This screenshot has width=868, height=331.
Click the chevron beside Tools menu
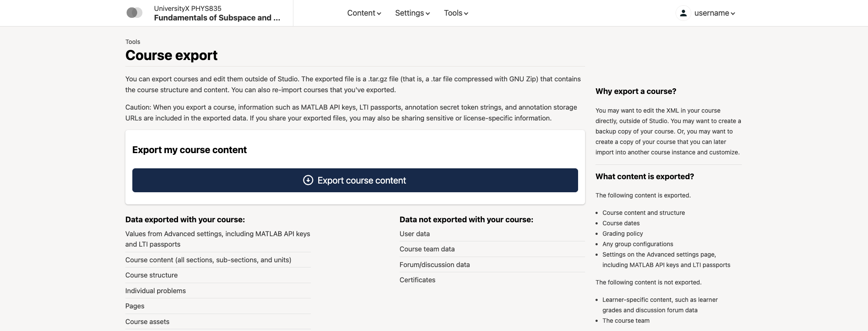tap(466, 13)
